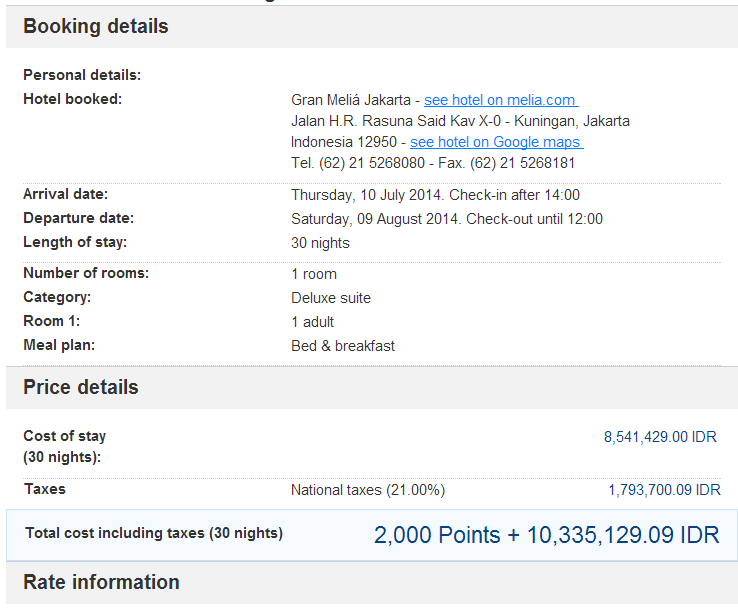This screenshot has width=738, height=608.
Task: Open the 'see hotel on Google maps' link
Action: click(496, 142)
